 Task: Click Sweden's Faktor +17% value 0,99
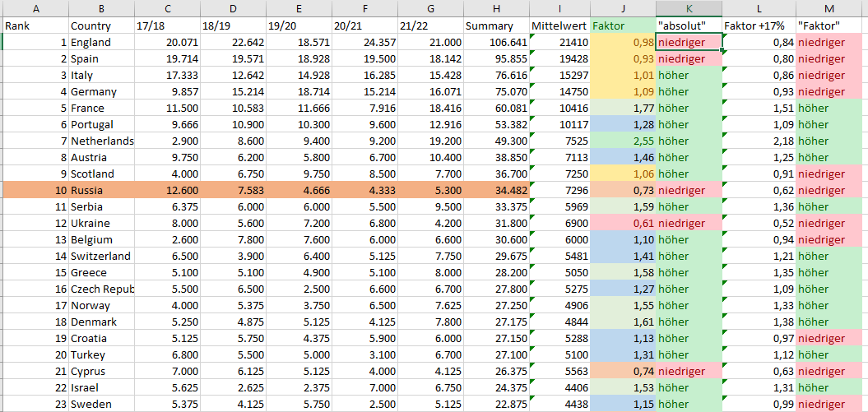point(759,404)
